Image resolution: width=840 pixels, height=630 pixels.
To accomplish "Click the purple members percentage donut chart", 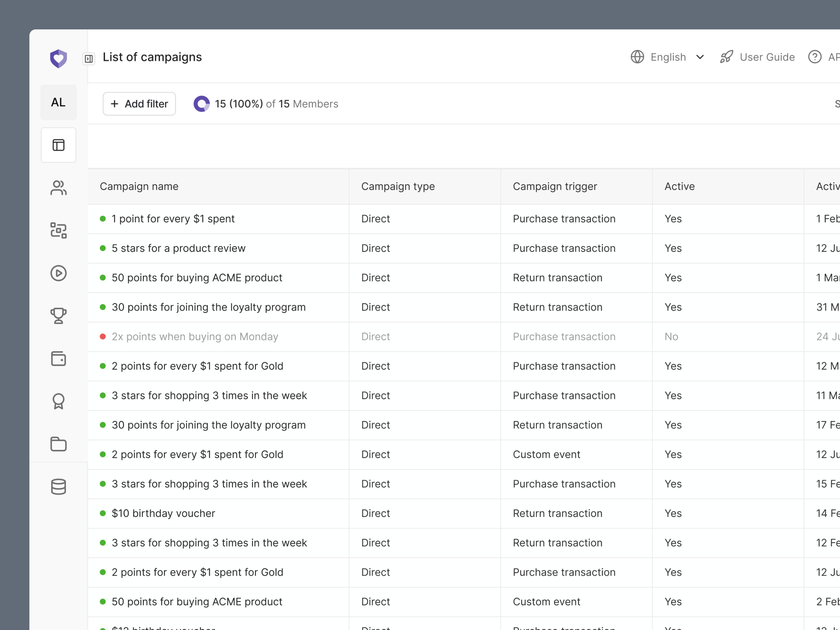I will pyautogui.click(x=201, y=103).
